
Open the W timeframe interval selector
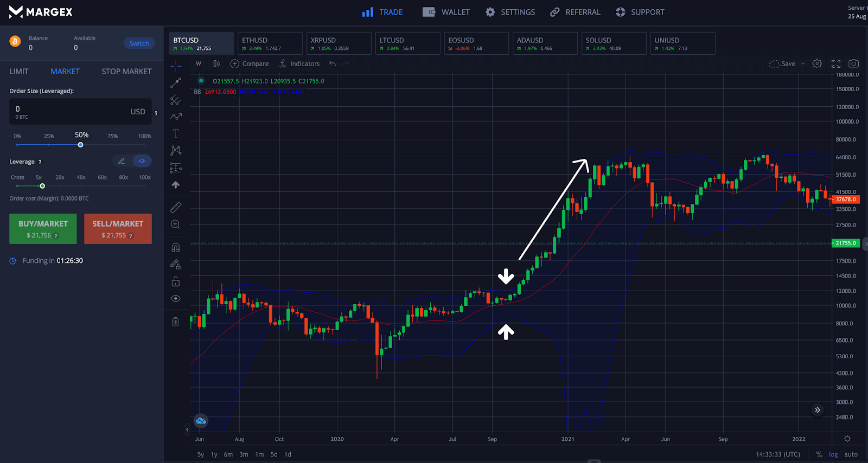tap(199, 63)
